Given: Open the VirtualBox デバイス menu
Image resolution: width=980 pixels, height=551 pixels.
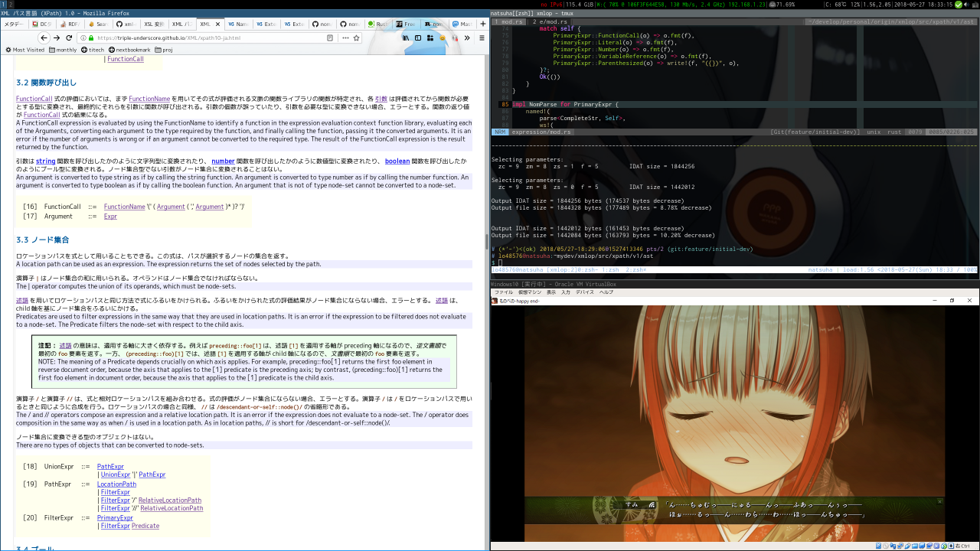Looking at the screenshot, I should click(x=584, y=292).
